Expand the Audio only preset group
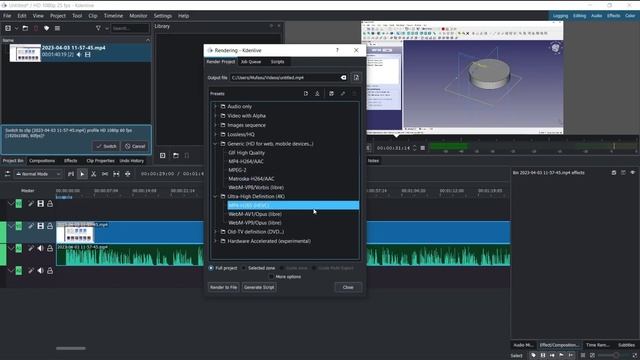The image size is (640, 360). click(x=216, y=107)
